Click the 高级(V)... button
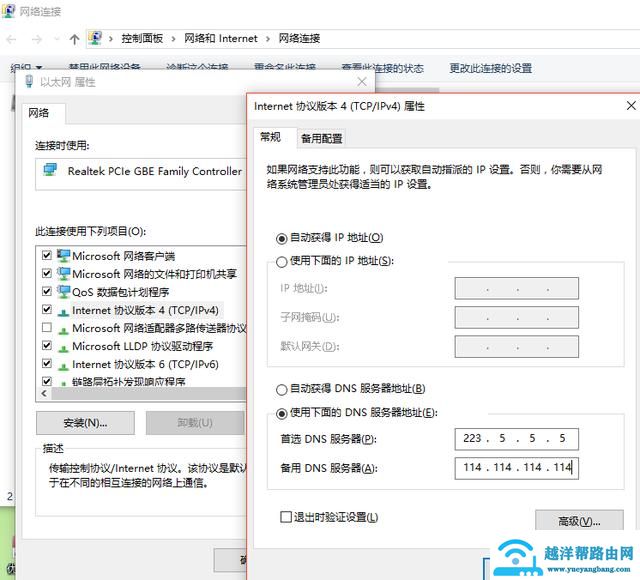 pos(580,521)
